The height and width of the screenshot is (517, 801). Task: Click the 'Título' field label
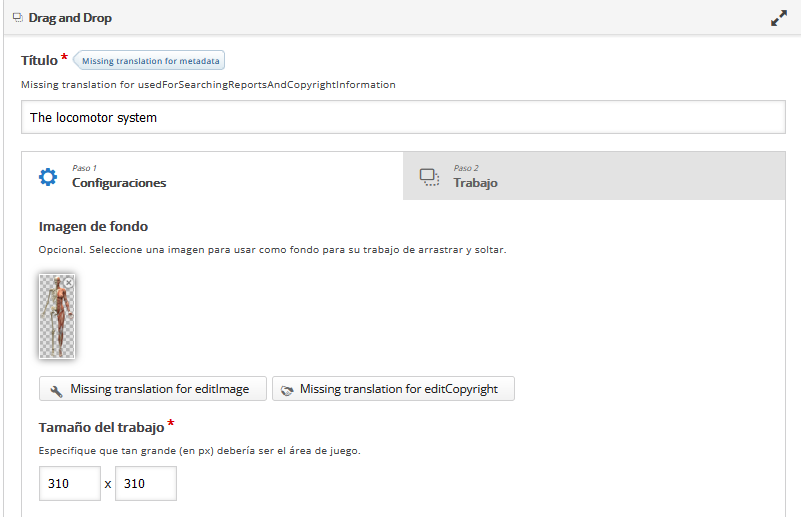(x=39, y=60)
